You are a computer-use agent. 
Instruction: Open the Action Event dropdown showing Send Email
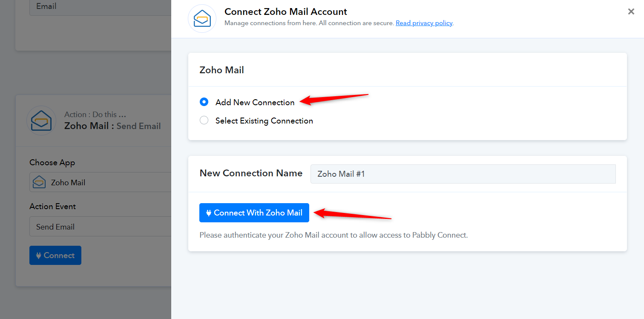(100, 227)
